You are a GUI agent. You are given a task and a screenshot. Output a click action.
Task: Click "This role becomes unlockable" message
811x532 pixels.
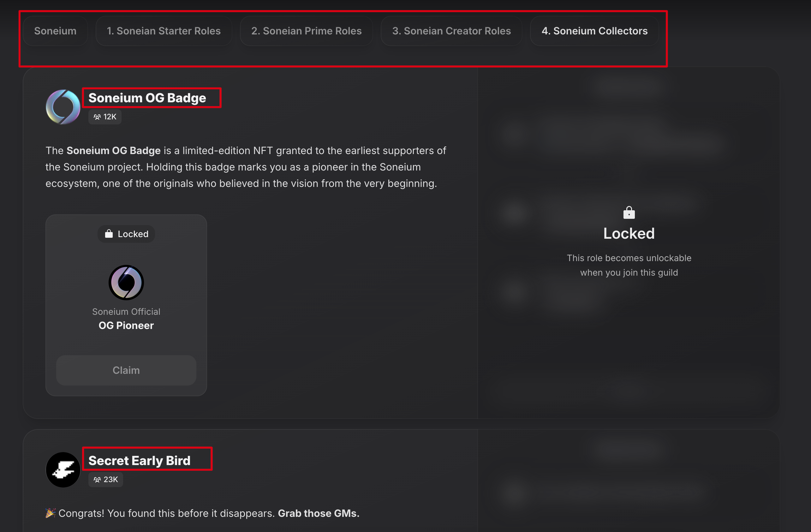coord(629,265)
